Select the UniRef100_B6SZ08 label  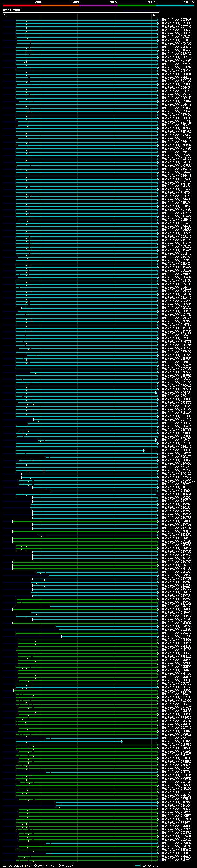pos(176,443)
